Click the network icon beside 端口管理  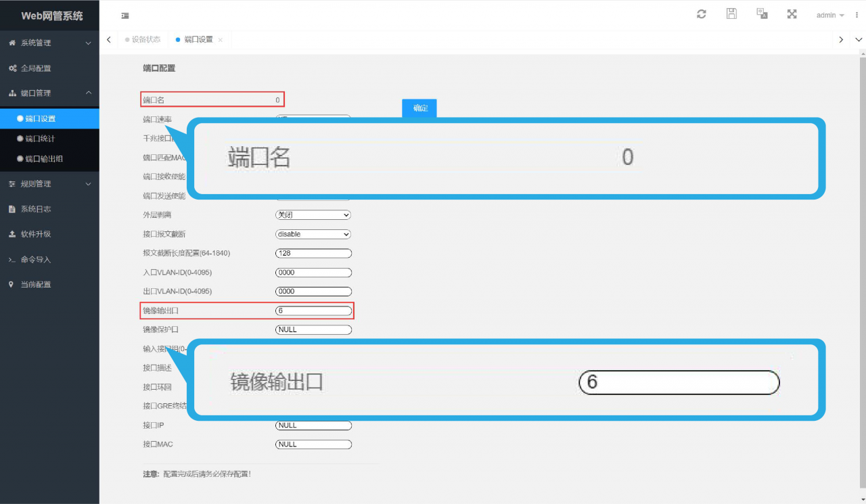coord(12,93)
